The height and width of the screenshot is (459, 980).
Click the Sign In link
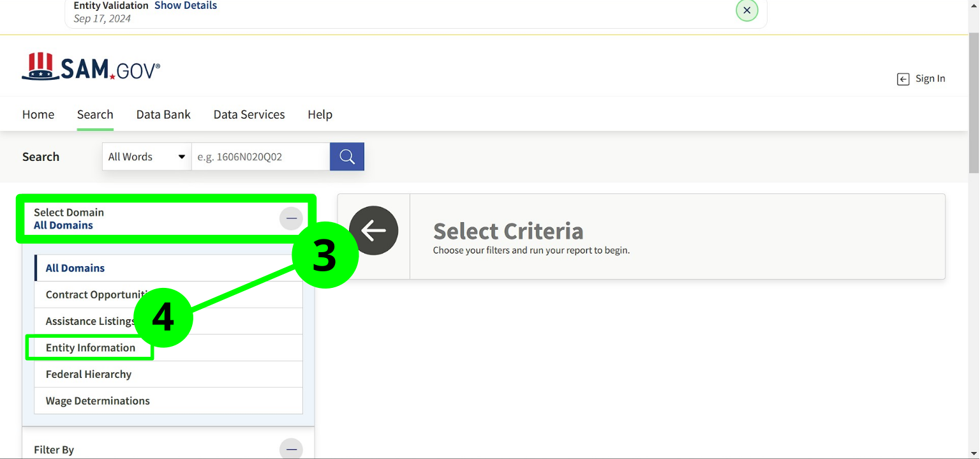click(930, 79)
